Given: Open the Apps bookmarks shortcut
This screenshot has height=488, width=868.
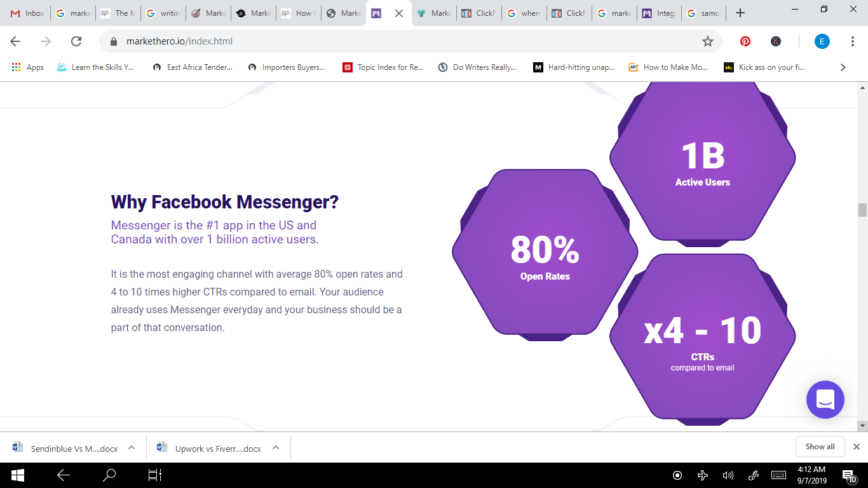Looking at the screenshot, I should (x=29, y=67).
